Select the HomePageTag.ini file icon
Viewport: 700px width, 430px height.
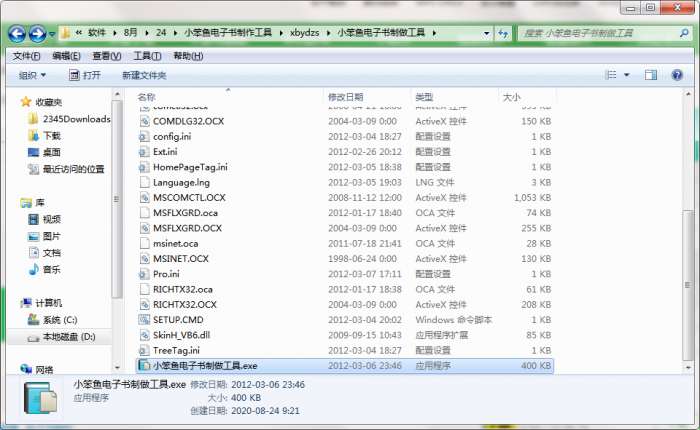[144, 167]
